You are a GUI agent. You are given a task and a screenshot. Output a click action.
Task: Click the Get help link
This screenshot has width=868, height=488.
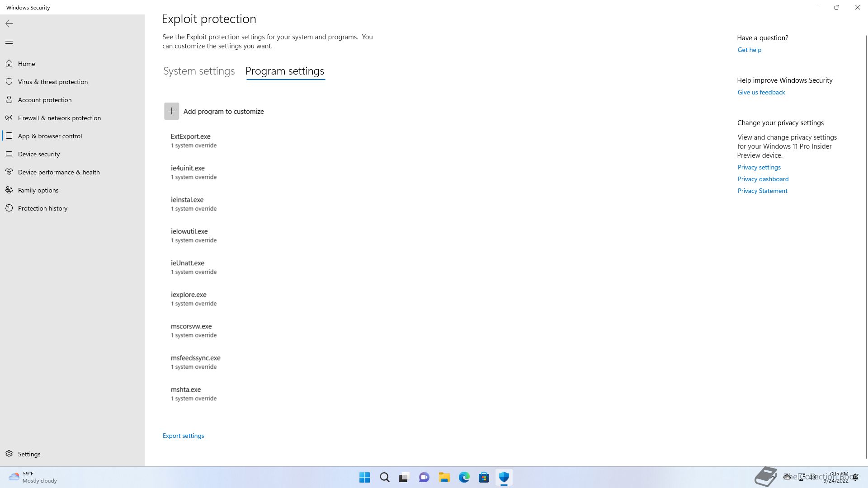tap(749, 50)
